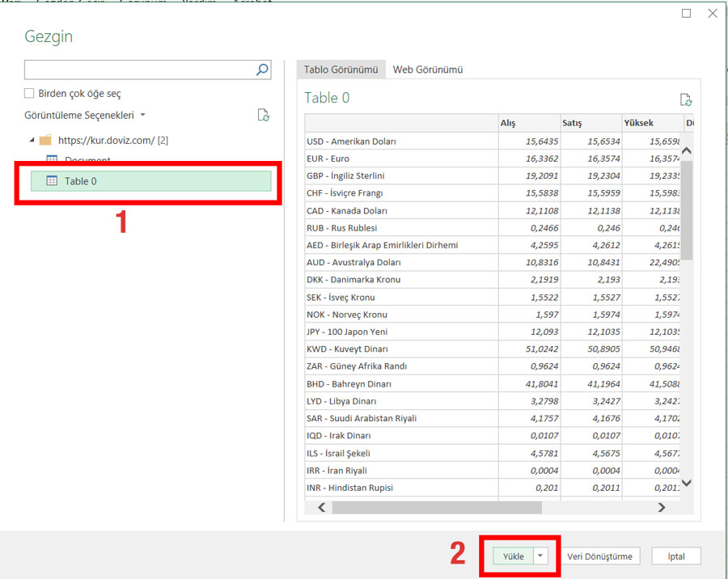Click the 'ILS - İsrail Şekeli' row label

tap(338, 453)
